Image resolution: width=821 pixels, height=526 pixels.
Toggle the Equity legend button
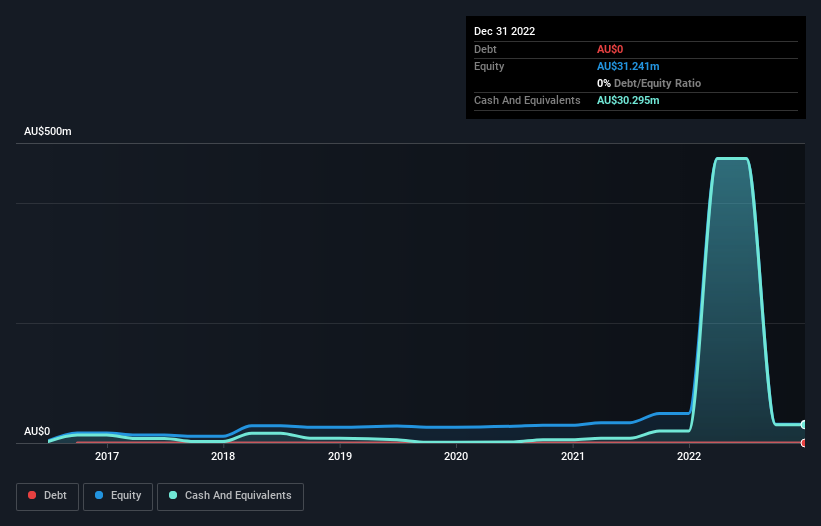pyautogui.click(x=118, y=496)
